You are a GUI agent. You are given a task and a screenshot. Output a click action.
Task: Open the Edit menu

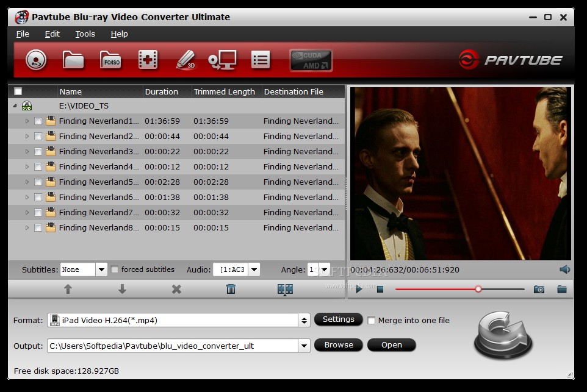tap(52, 34)
